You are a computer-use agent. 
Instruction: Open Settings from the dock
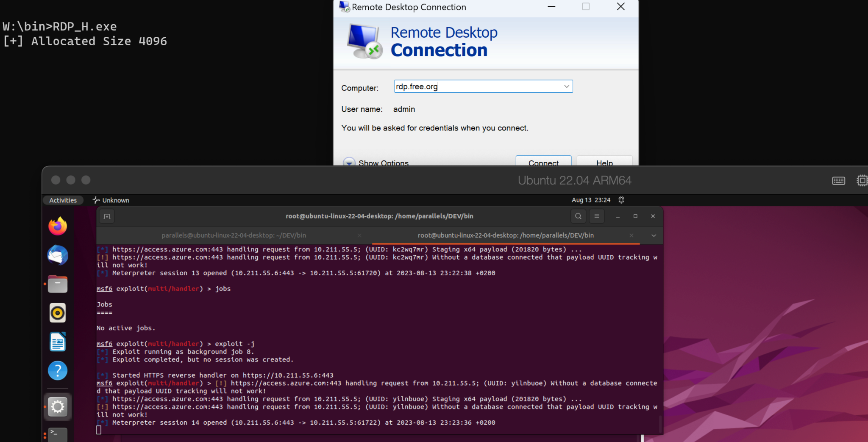click(58, 406)
